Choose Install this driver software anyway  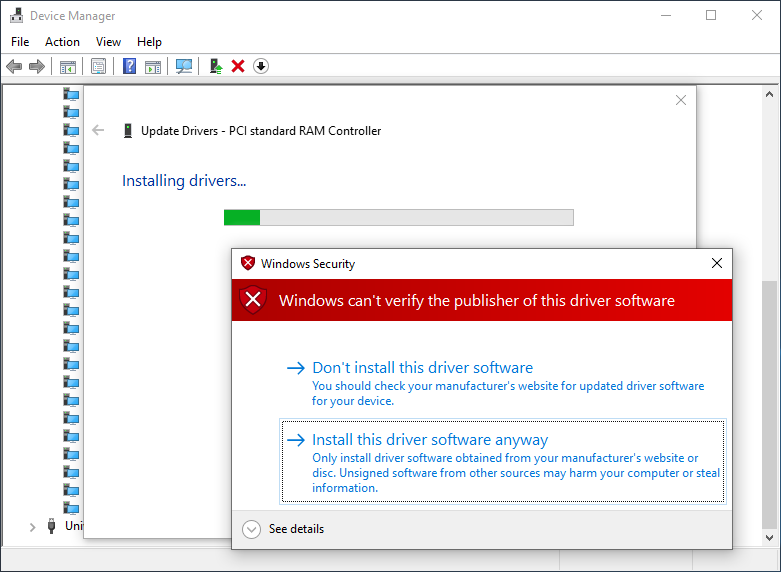503,461
